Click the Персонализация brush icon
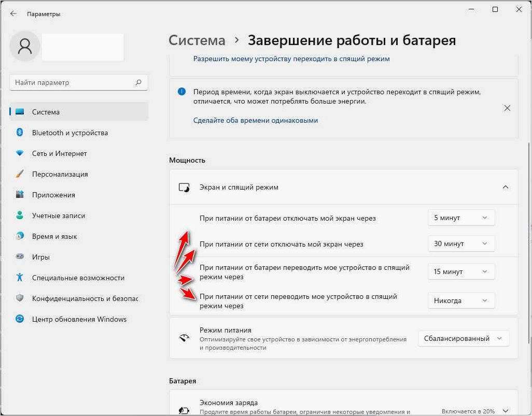This screenshot has height=416, width=532. (20, 174)
